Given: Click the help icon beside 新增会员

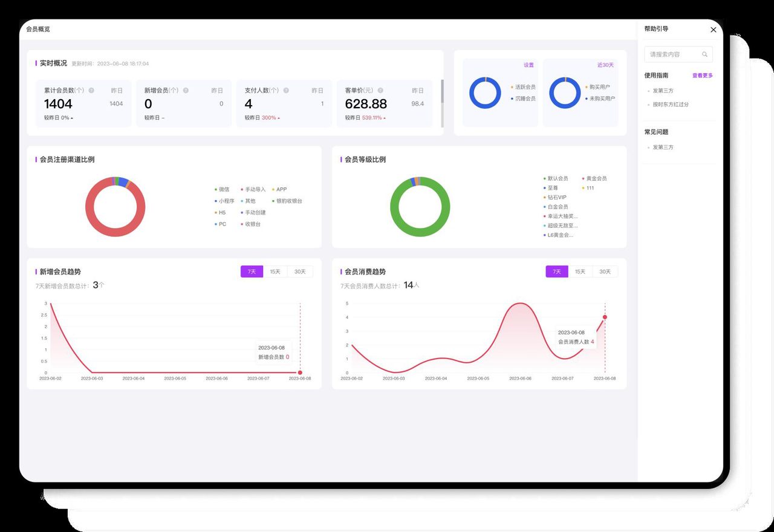Looking at the screenshot, I should 186,91.
